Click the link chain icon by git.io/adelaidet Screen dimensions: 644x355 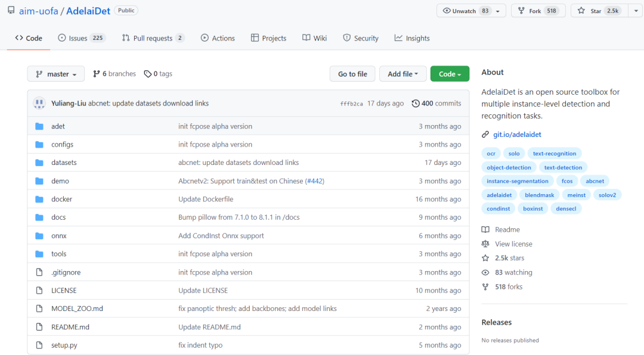(x=485, y=134)
